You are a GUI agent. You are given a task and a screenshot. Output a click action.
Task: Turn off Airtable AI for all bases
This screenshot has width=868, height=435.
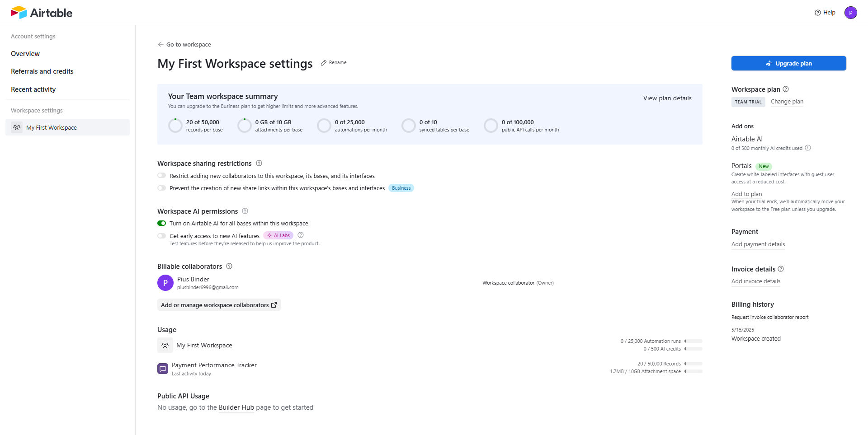click(x=161, y=223)
